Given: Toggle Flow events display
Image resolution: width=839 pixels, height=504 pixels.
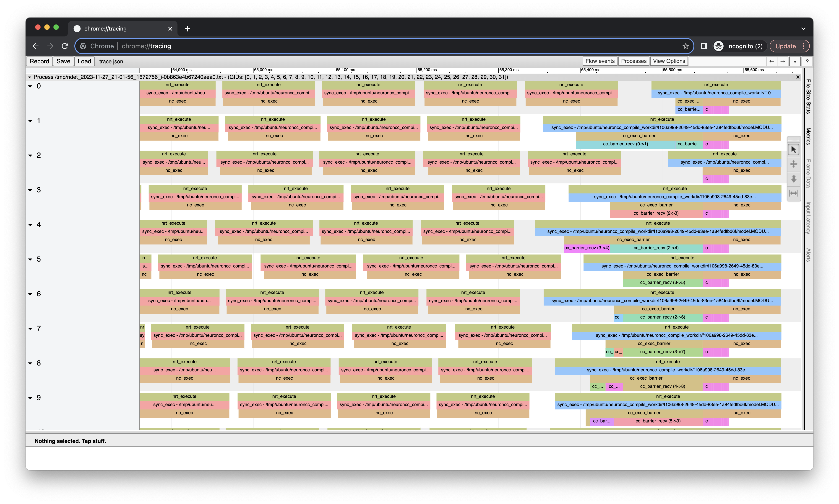Looking at the screenshot, I should (x=600, y=61).
